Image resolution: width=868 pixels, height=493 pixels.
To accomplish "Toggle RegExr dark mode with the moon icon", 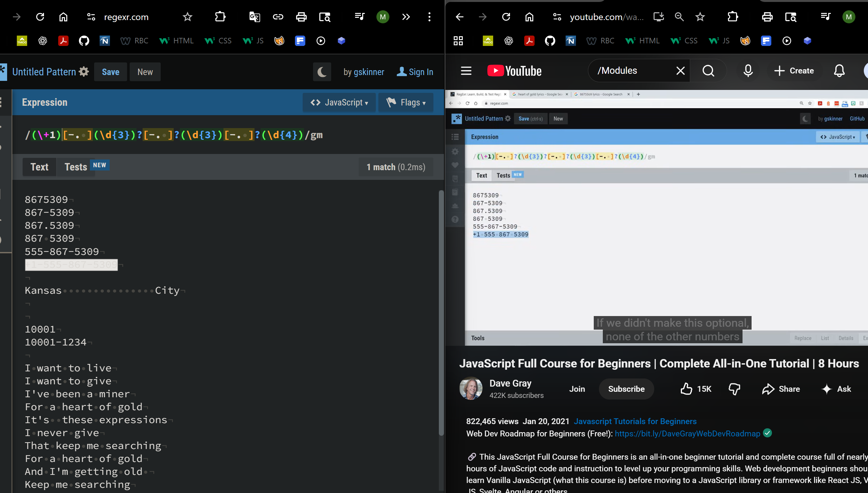I will (322, 72).
